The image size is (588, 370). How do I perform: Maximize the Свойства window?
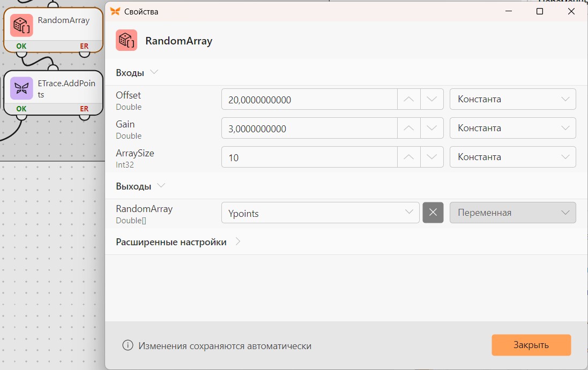[x=540, y=11]
